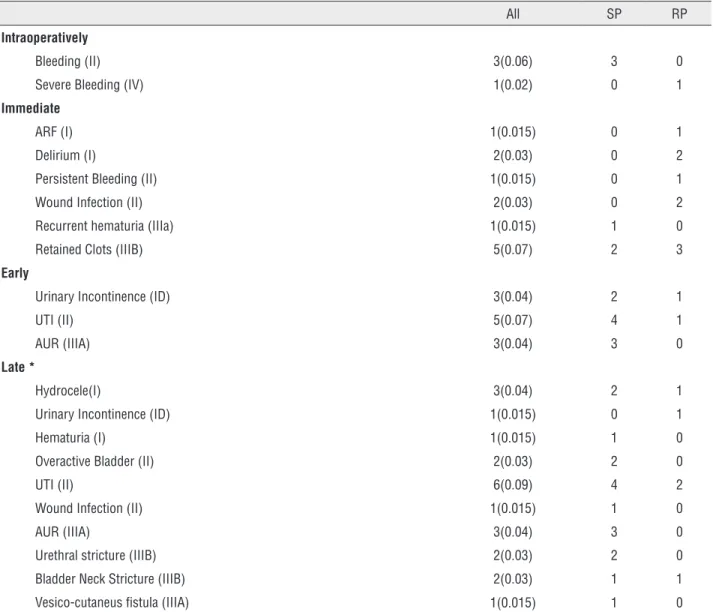Click 'Vesico-cutaneus fistula (IIIA)' label
The height and width of the screenshot is (612, 713).
coord(112,602)
